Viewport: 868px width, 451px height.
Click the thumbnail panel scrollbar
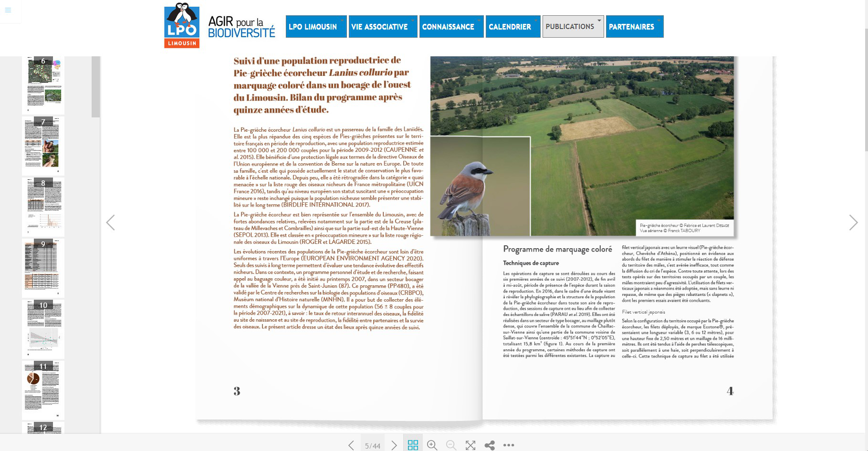pyautogui.click(x=95, y=86)
